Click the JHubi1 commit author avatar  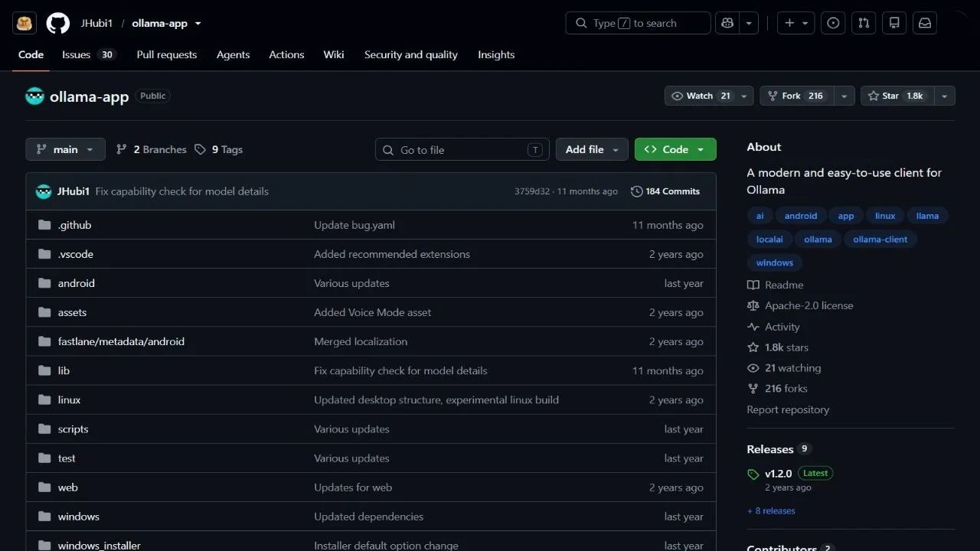(44, 191)
